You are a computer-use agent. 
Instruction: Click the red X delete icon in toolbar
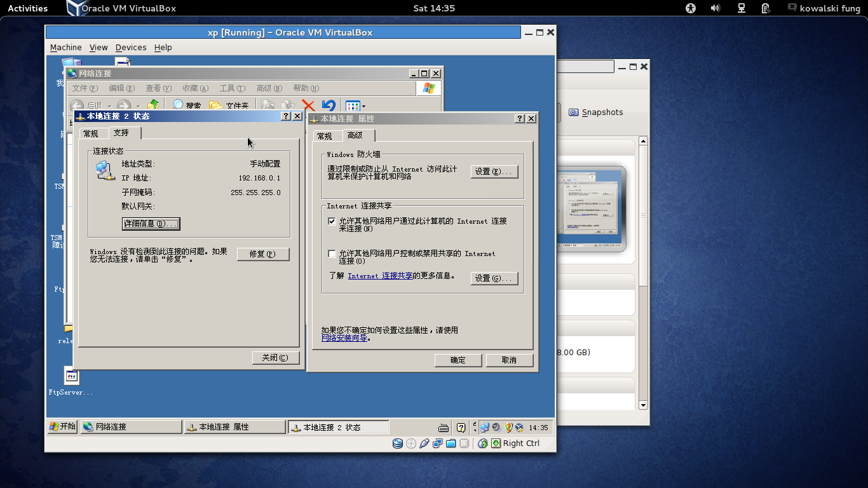tap(308, 105)
